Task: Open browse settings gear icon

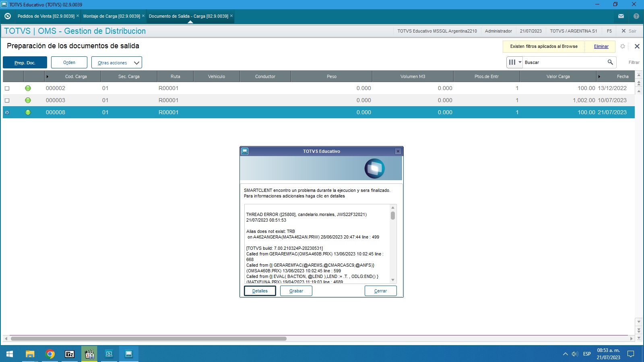Action: (x=623, y=46)
